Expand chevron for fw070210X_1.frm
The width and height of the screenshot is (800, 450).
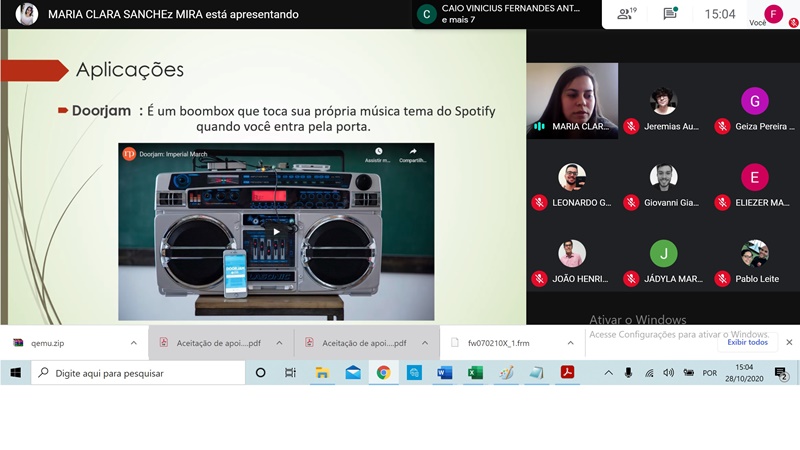[x=570, y=343]
